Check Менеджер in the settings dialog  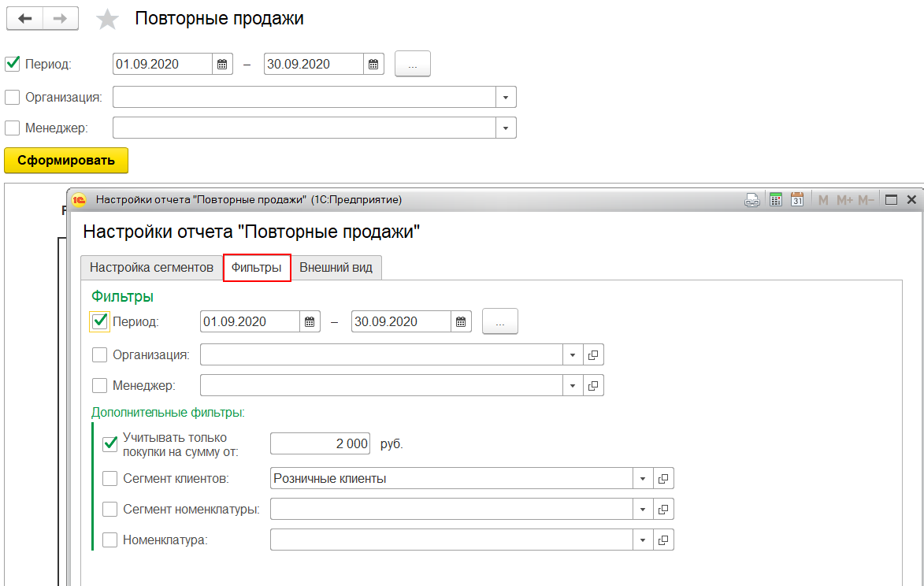coord(99,386)
